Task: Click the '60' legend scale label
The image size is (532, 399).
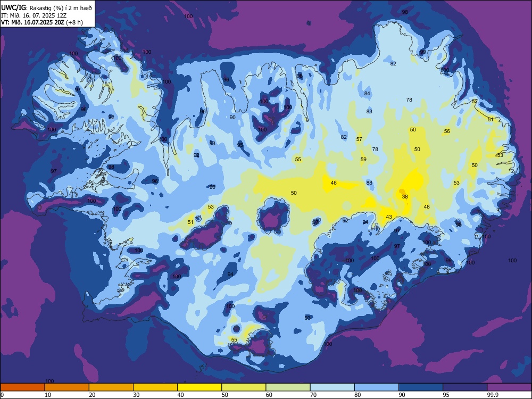Action: (269, 395)
